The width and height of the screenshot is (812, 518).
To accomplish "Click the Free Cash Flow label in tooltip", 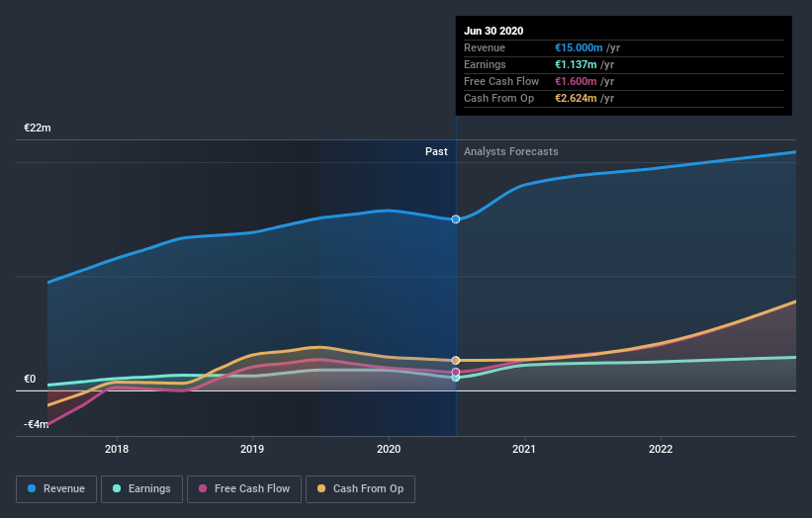I will point(501,81).
